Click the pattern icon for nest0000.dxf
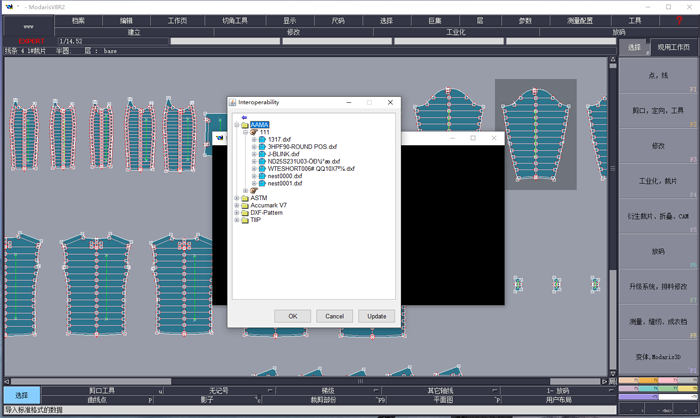 click(x=262, y=176)
